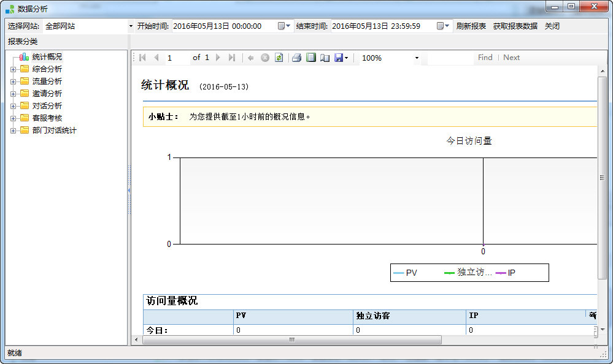Click the Stop rendering icon
The image size is (613, 364).
pos(265,58)
